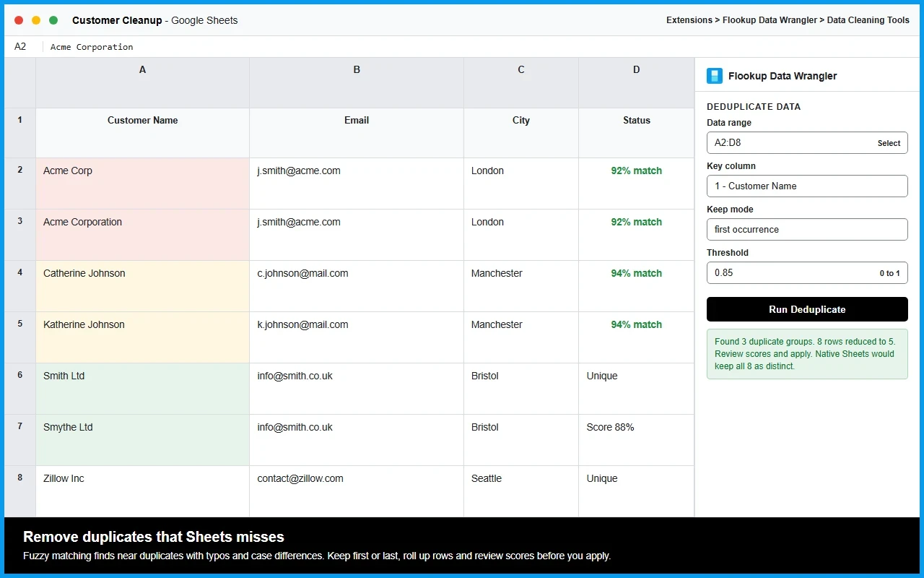Open the Keep mode first occurrence dropdown
924x578 pixels.
[807, 229]
